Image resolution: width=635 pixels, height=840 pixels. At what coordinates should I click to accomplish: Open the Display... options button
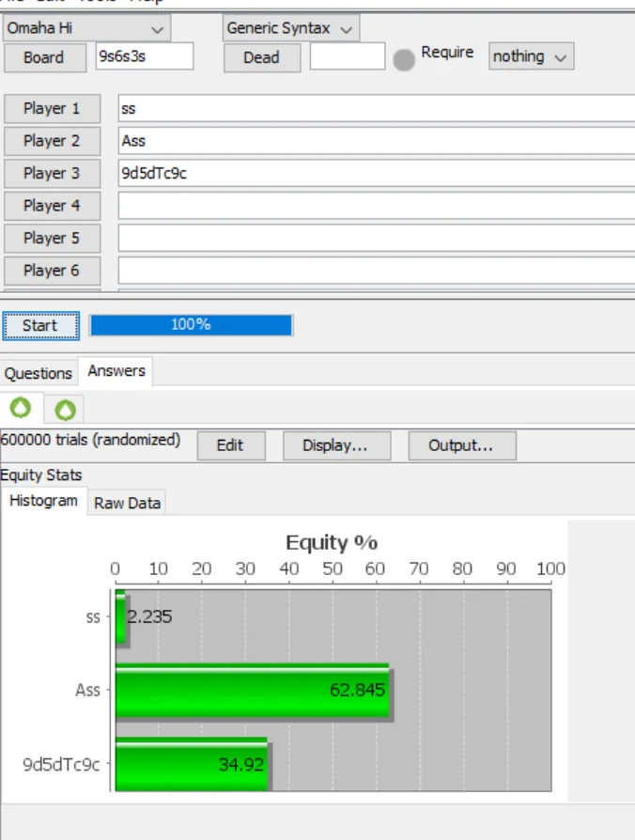(x=334, y=445)
